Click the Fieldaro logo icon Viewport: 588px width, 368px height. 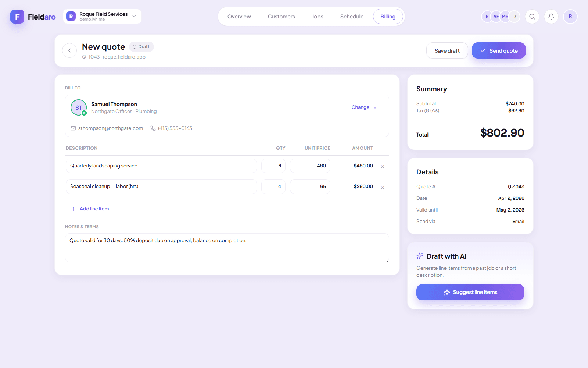point(17,17)
